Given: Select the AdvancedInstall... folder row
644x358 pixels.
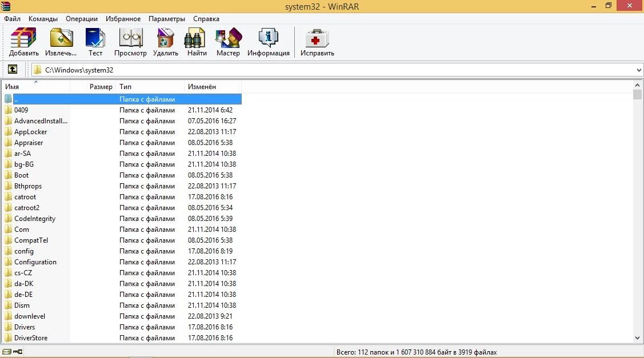Looking at the screenshot, I should pyautogui.click(x=122, y=120).
